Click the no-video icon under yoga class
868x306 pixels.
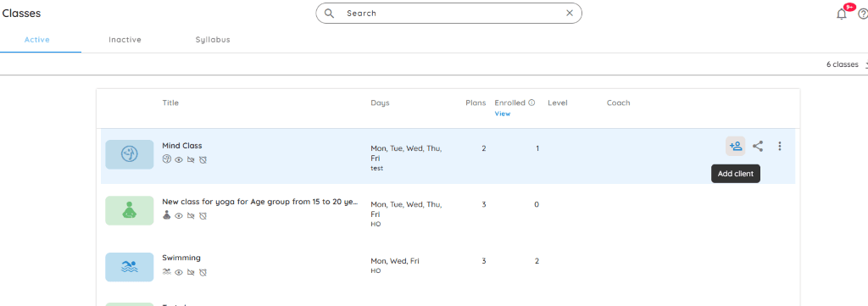click(191, 216)
